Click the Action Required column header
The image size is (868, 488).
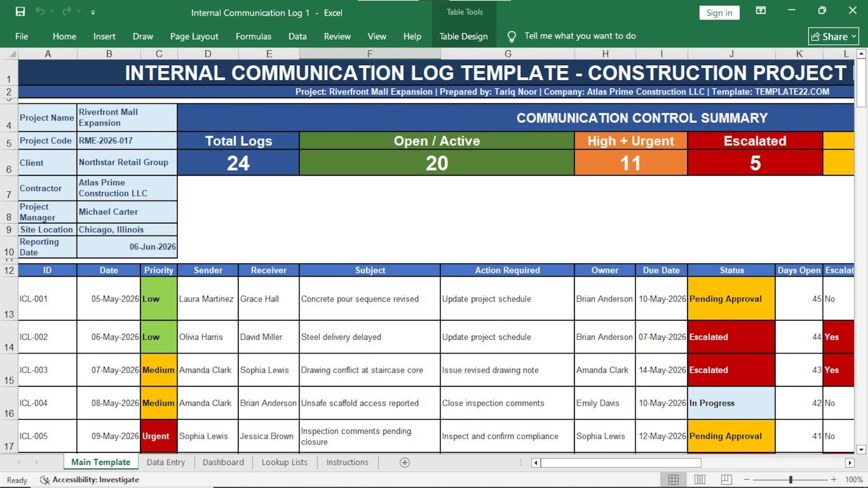point(507,270)
